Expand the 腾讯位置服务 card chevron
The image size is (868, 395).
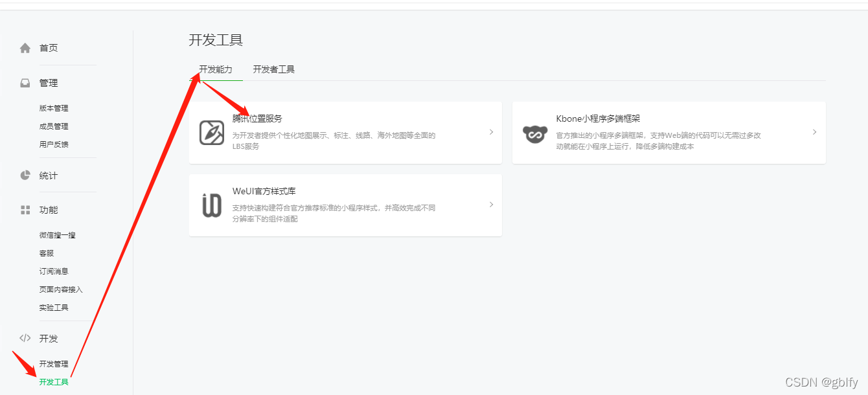(x=491, y=132)
